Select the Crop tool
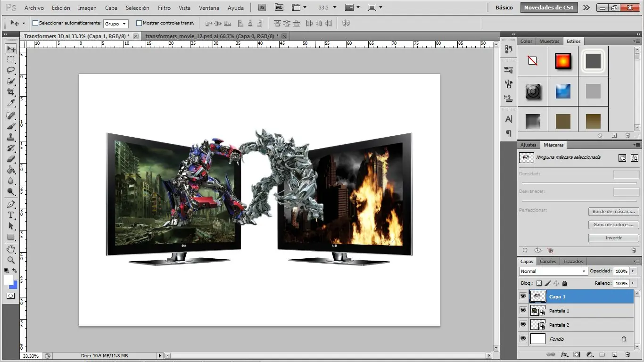 click(x=11, y=92)
